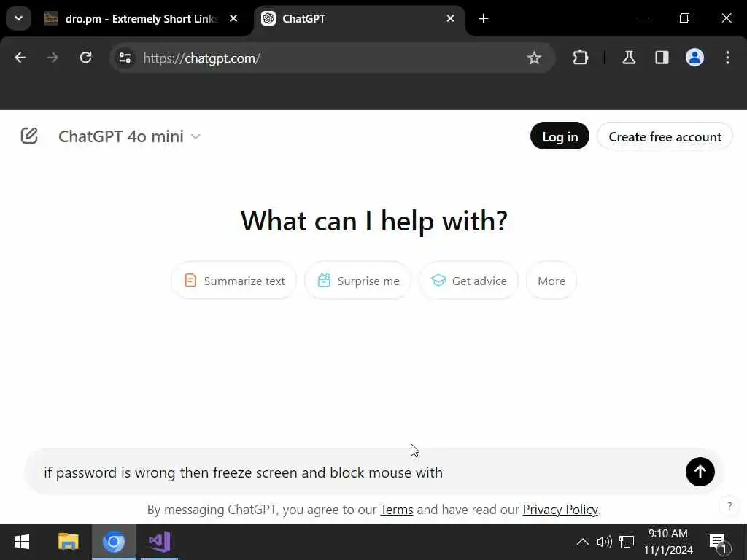Restore down the browser window
747x560 pixels.
pos(684,18)
